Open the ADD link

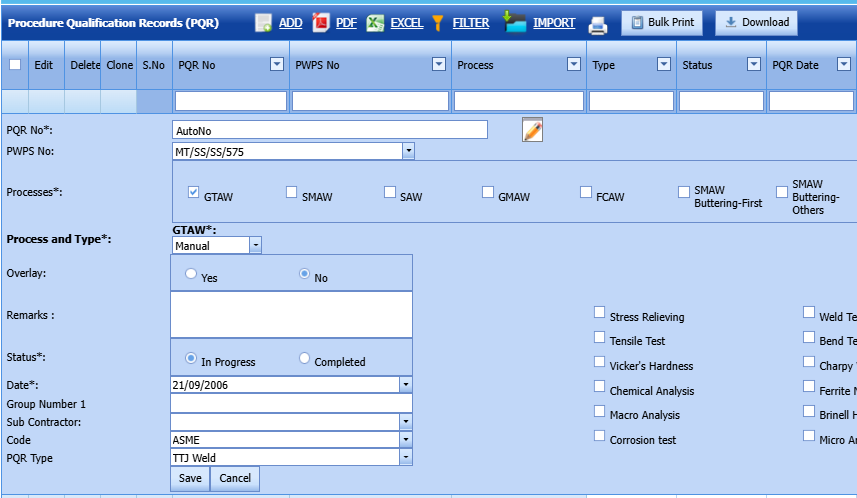[290, 23]
